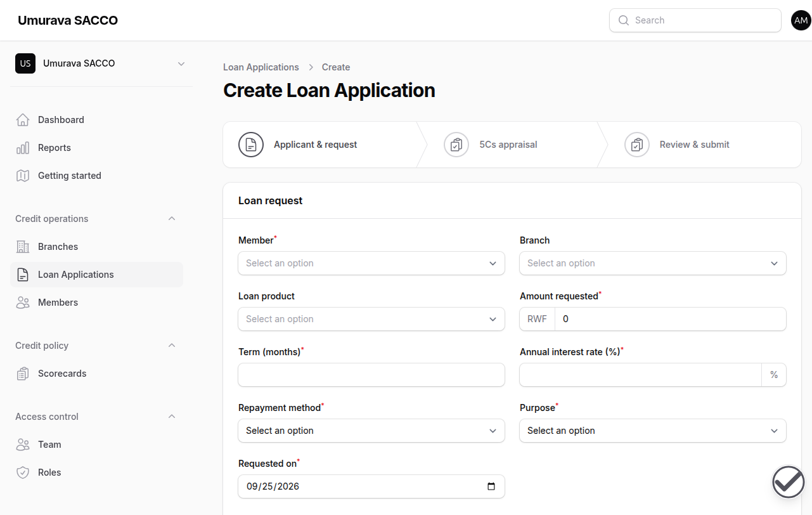Open the AM user avatar menu
This screenshot has width=812, height=515.
801,20
